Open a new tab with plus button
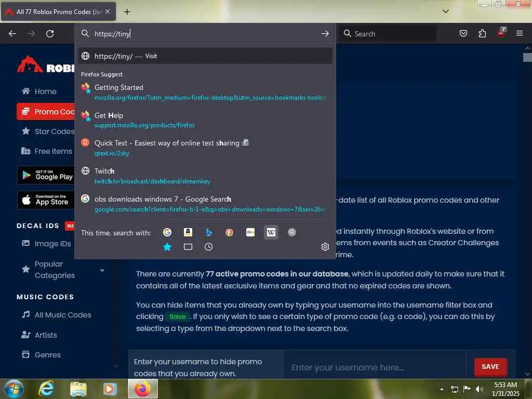 pos(127,12)
